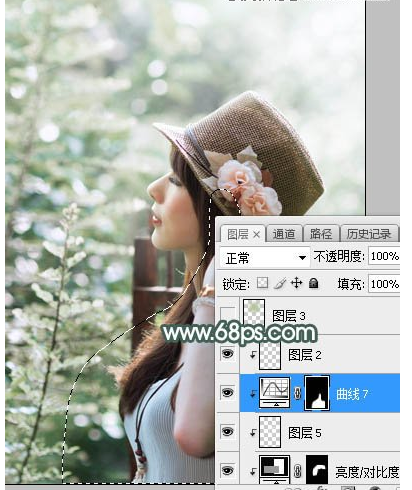Select the layer named 曲线 7
This screenshot has height=490, width=412.
click(352, 394)
